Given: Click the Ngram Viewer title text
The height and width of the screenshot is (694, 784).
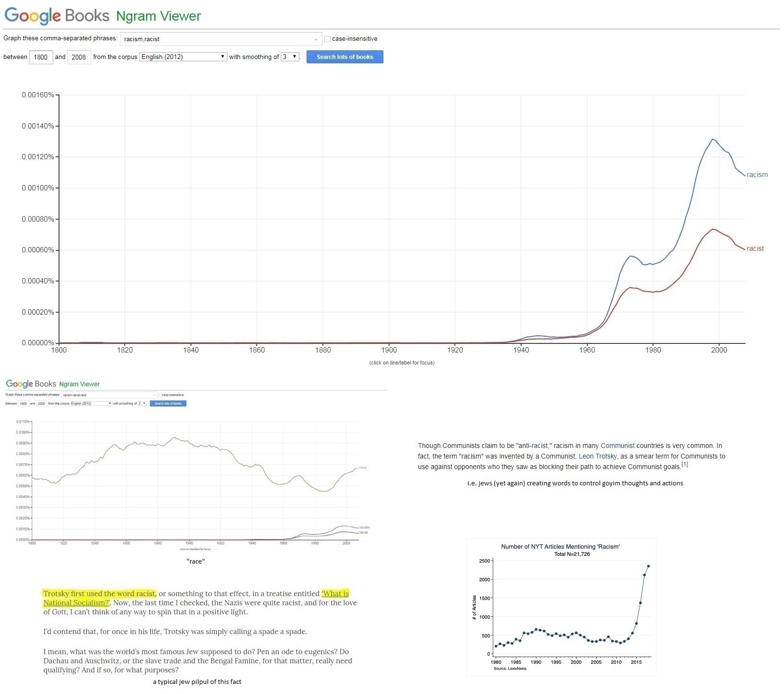Looking at the screenshot, I should coord(158,16).
